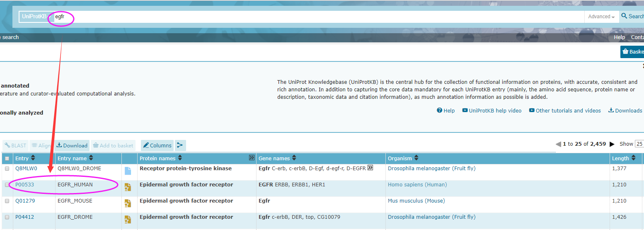
Task: Click the sort arrows on Entry column
Action: pos(33,158)
